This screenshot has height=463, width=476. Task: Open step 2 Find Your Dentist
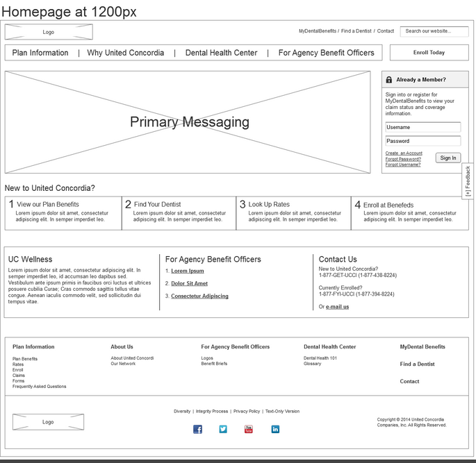coord(179,213)
